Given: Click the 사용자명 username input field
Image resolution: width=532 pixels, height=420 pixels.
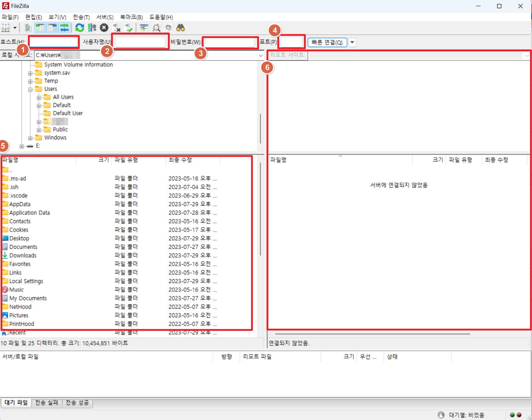Looking at the screenshot, I should click(140, 42).
